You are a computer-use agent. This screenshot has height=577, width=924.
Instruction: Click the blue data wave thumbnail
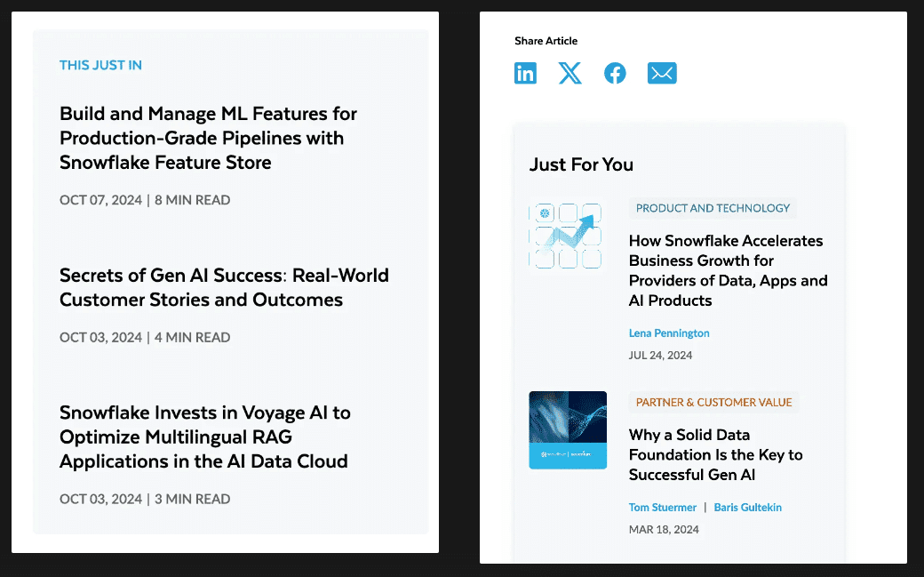[x=568, y=430]
